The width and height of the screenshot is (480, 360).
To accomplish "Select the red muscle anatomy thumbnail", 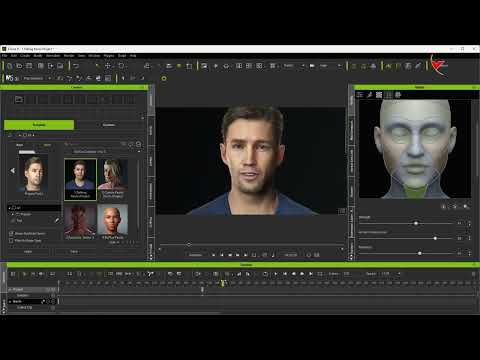I will tap(80, 221).
